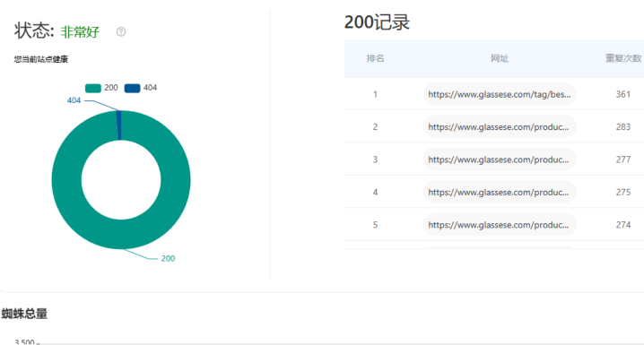
Task: Click rank number 3 cell
Action: (375, 160)
